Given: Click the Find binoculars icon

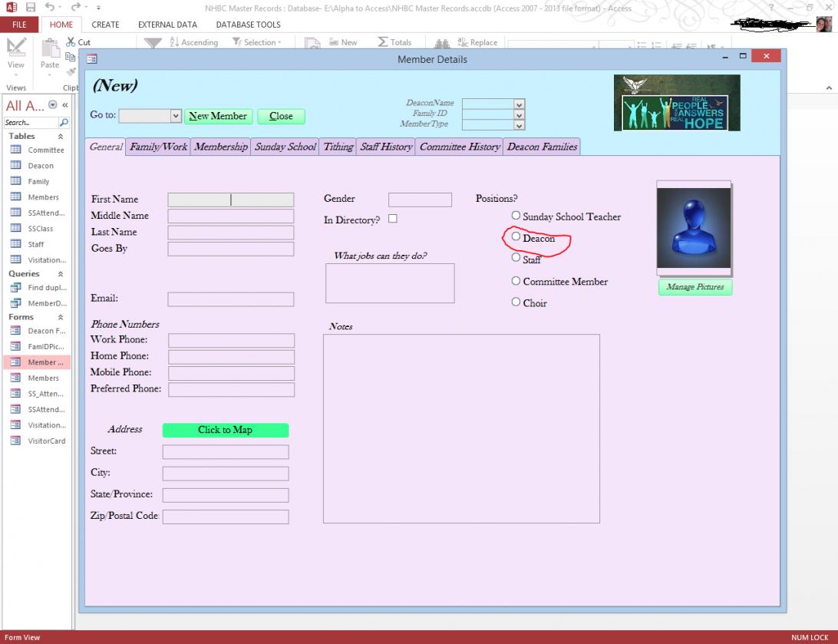Looking at the screenshot, I should [x=441, y=43].
